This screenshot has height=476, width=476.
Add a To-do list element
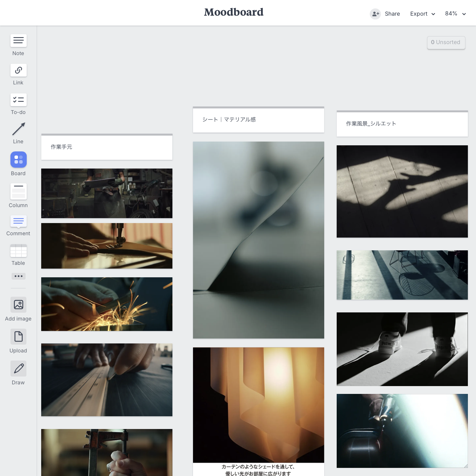coord(18,100)
